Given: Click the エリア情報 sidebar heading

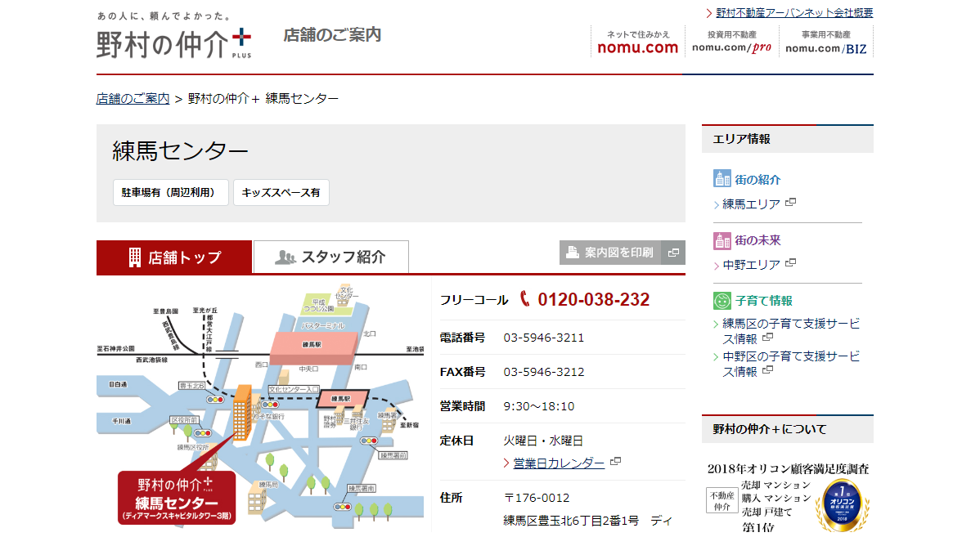Looking at the screenshot, I should coord(742,139).
